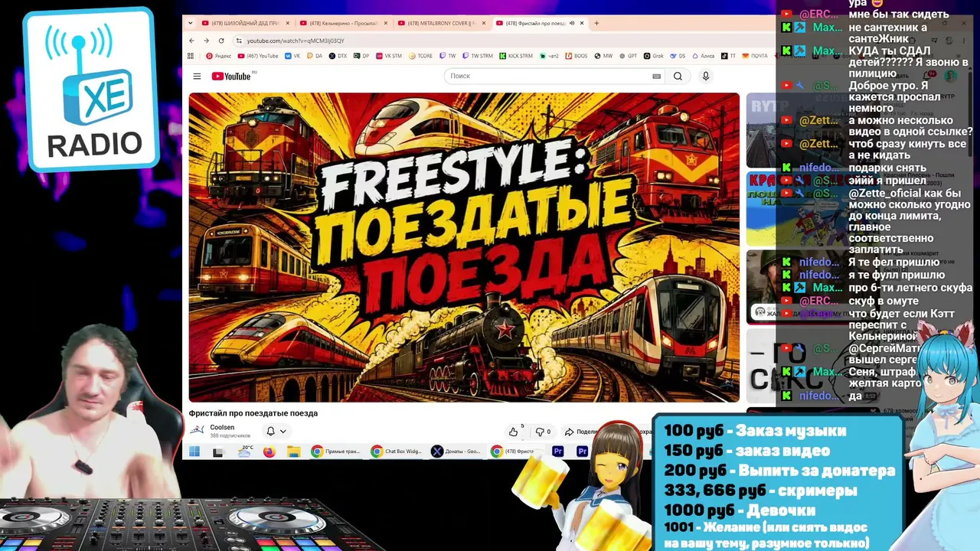Open the Coolsen channel name link
The width and height of the screenshot is (980, 551).
pos(222,427)
